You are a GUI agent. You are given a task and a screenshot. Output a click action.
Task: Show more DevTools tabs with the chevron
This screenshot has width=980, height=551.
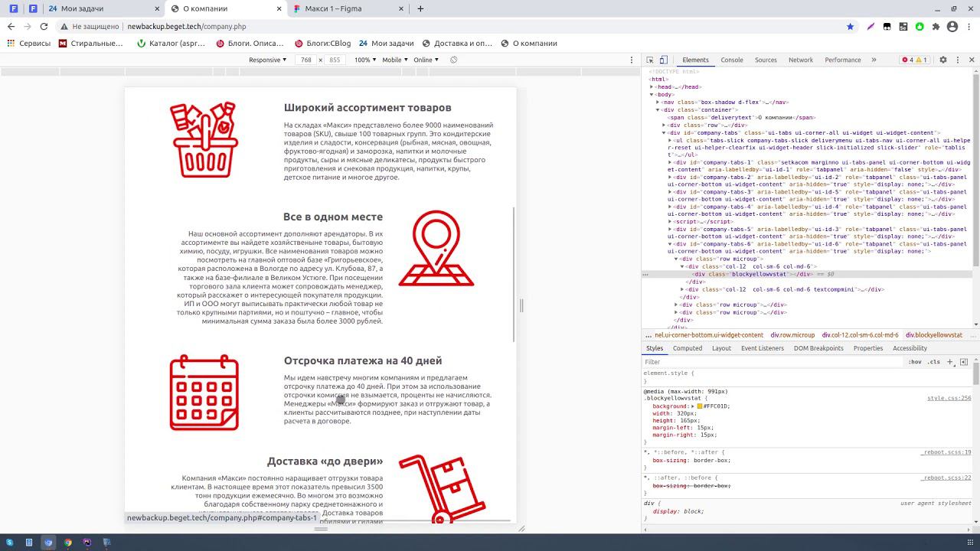click(874, 60)
